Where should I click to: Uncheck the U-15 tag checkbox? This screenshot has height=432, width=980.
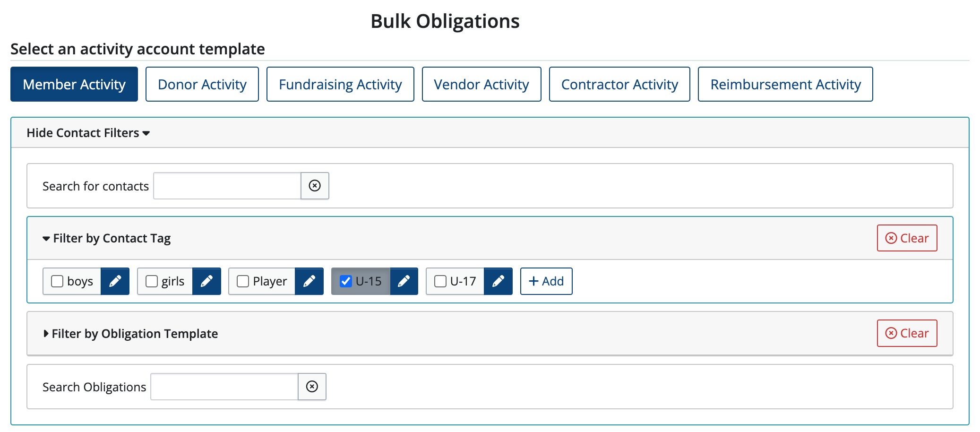(x=346, y=281)
